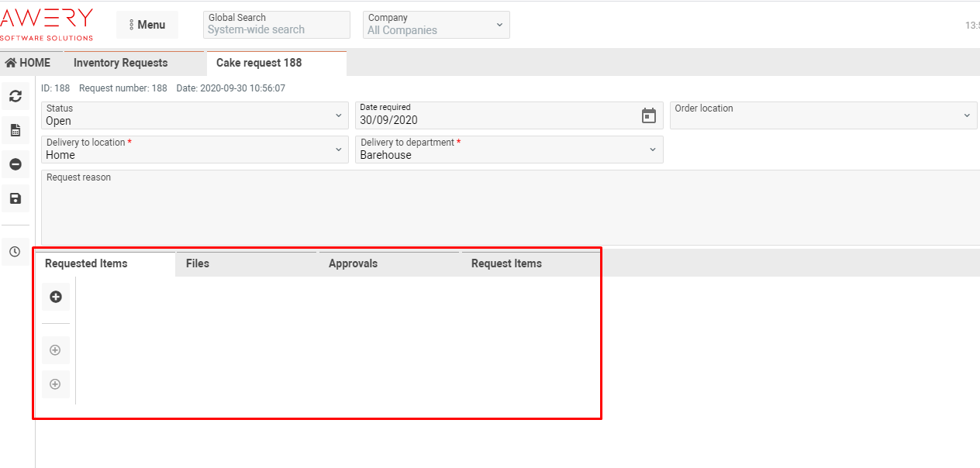Click the Menu button

coord(147,25)
